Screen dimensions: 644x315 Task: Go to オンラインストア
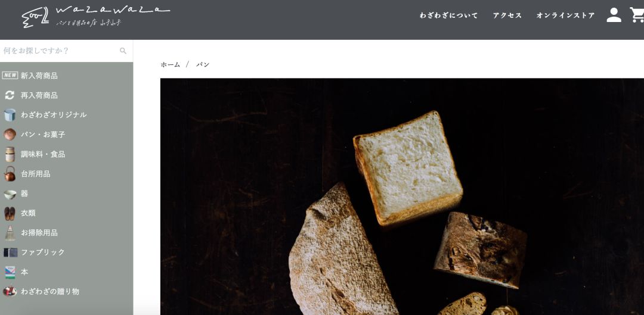pyautogui.click(x=565, y=15)
